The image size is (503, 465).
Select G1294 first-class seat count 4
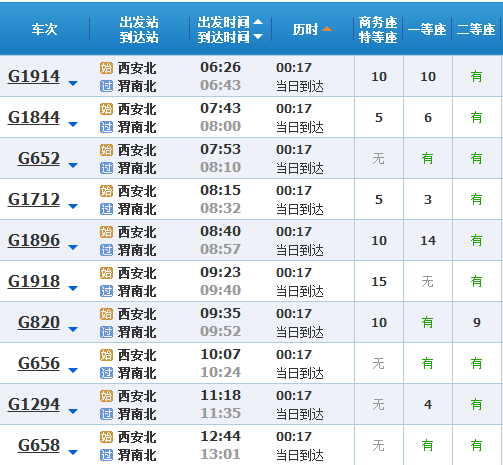click(x=428, y=405)
